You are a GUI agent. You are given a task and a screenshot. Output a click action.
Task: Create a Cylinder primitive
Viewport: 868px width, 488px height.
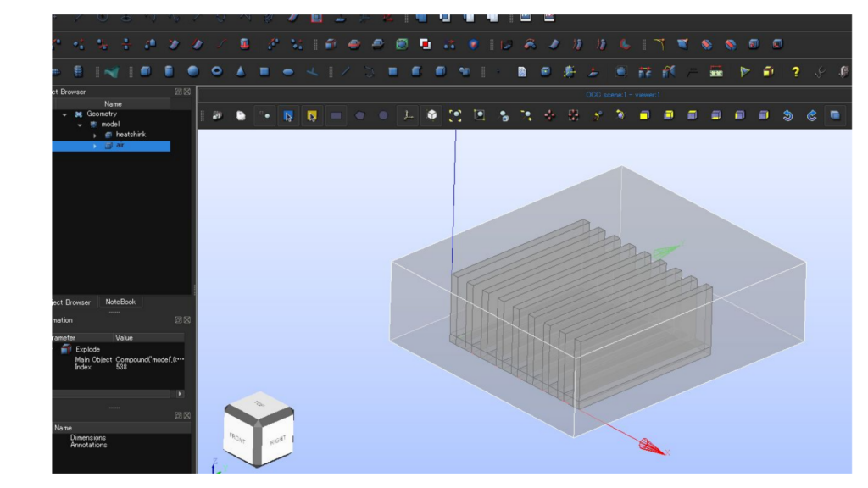170,72
